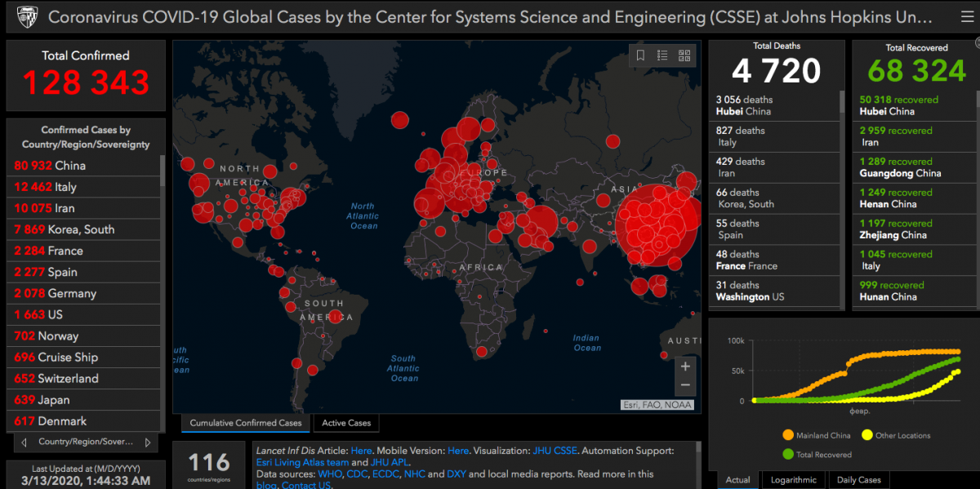Image resolution: width=980 pixels, height=489 pixels.
Task: Click '55 deaths Spain' entry
Action: [x=773, y=229]
